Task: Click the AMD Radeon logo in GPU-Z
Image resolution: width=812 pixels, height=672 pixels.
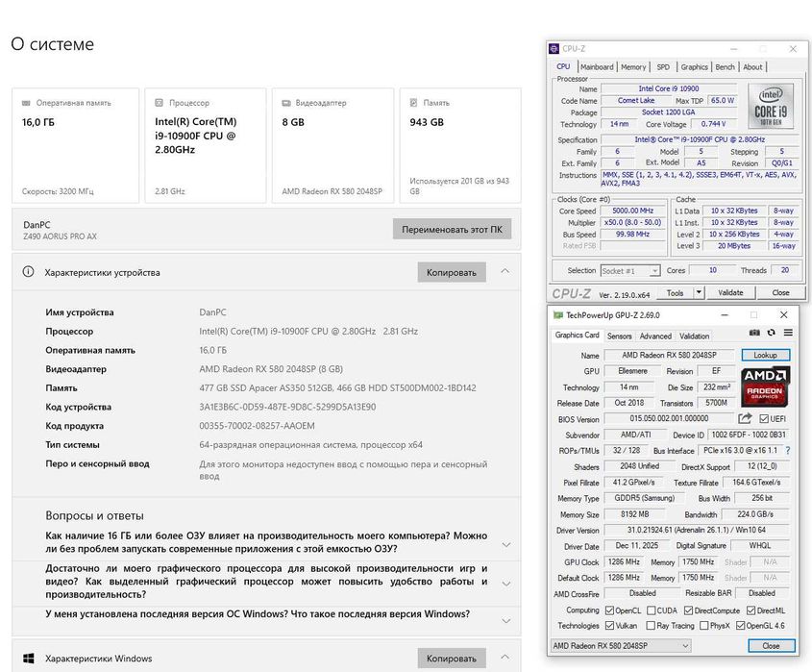Action: [765, 386]
